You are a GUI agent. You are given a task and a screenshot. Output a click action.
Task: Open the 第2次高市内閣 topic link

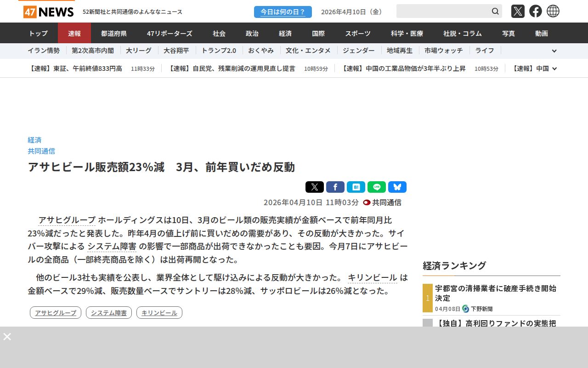coord(93,51)
